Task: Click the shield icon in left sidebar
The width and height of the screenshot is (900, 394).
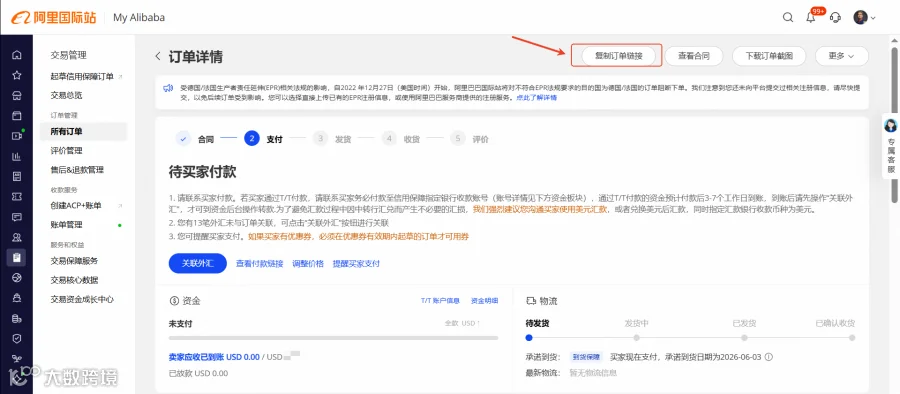Action: (x=17, y=339)
